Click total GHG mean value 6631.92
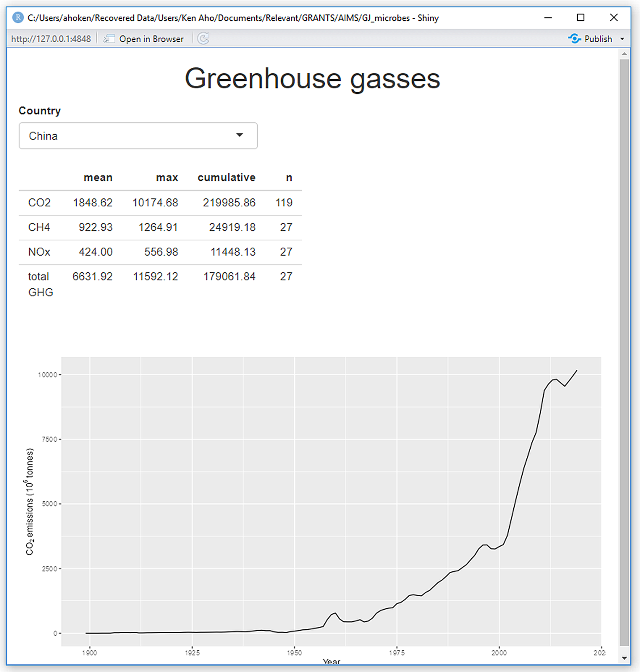640x672 pixels. (x=92, y=276)
